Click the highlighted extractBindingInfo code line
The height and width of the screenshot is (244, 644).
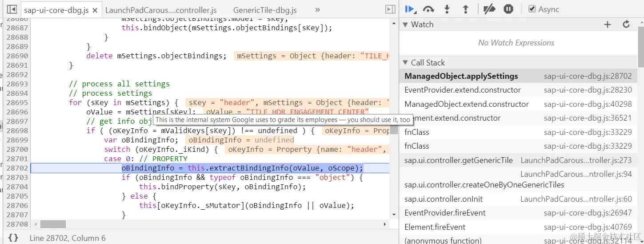242,168
